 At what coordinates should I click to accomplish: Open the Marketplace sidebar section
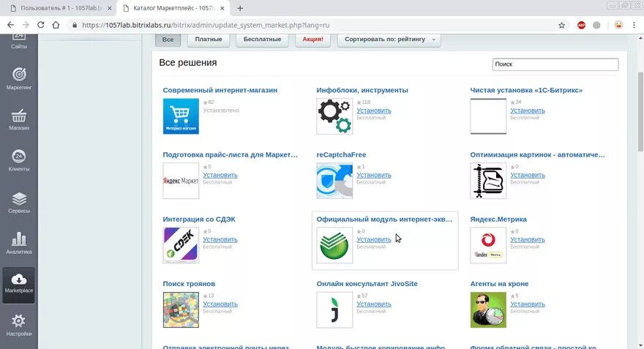click(x=19, y=284)
